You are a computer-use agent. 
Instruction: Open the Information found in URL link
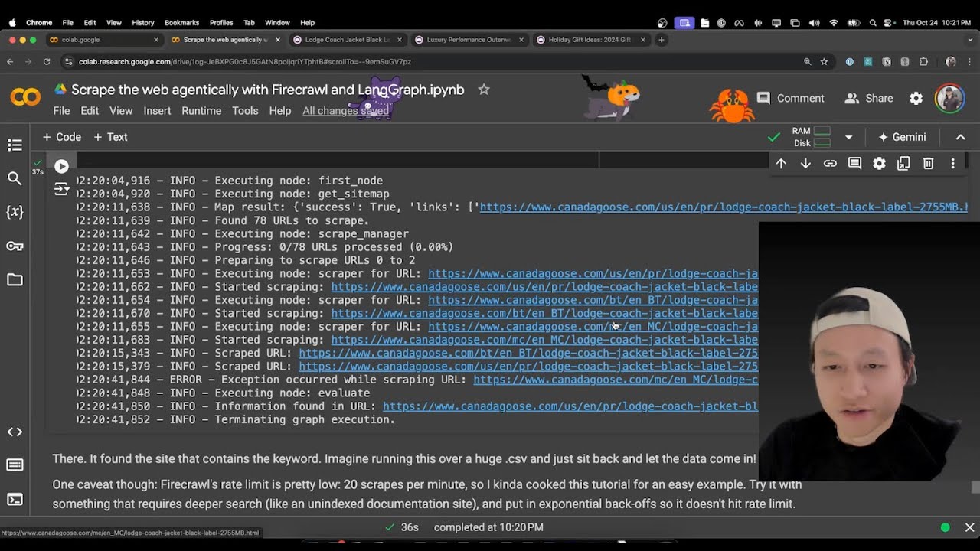coord(570,406)
